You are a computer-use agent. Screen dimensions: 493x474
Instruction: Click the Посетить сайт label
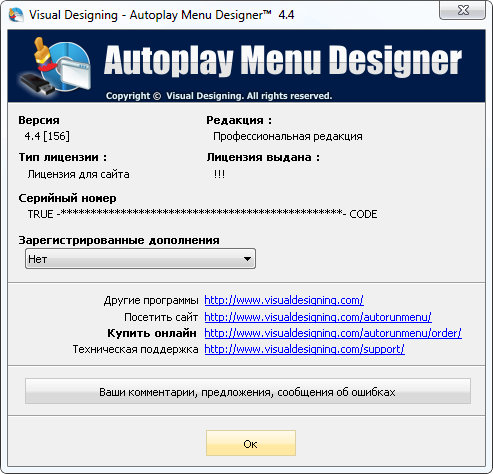[161, 317]
